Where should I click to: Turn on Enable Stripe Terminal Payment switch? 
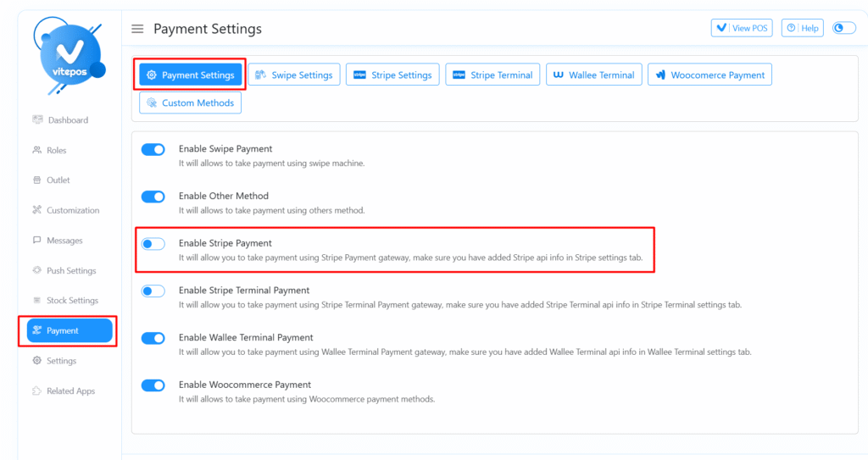tap(153, 291)
